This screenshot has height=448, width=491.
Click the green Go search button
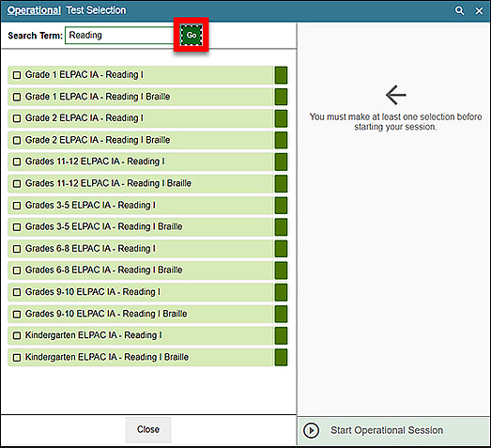coord(192,35)
